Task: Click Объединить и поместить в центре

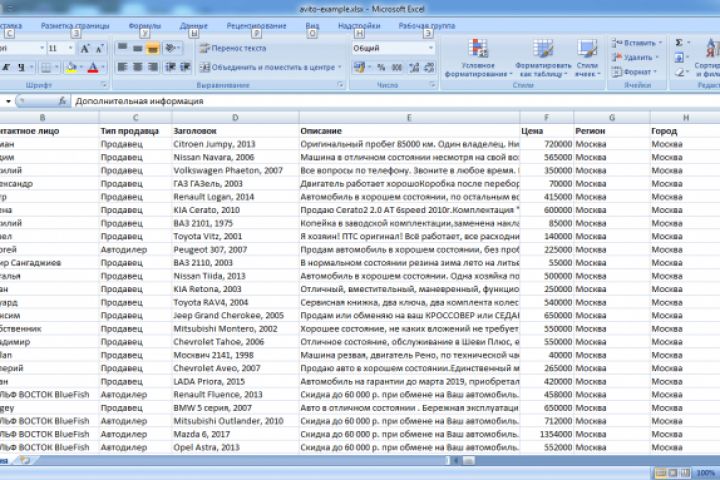Action: coord(268,67)
